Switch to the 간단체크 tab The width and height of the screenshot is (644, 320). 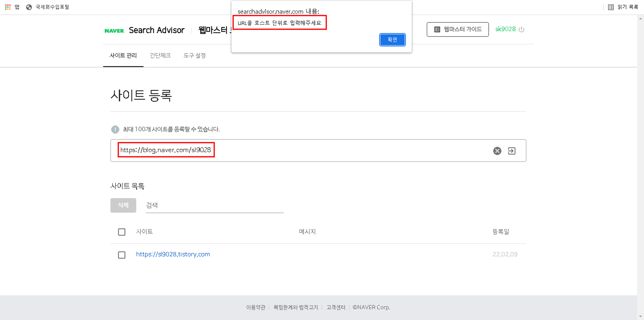click(x=160, y=55)
